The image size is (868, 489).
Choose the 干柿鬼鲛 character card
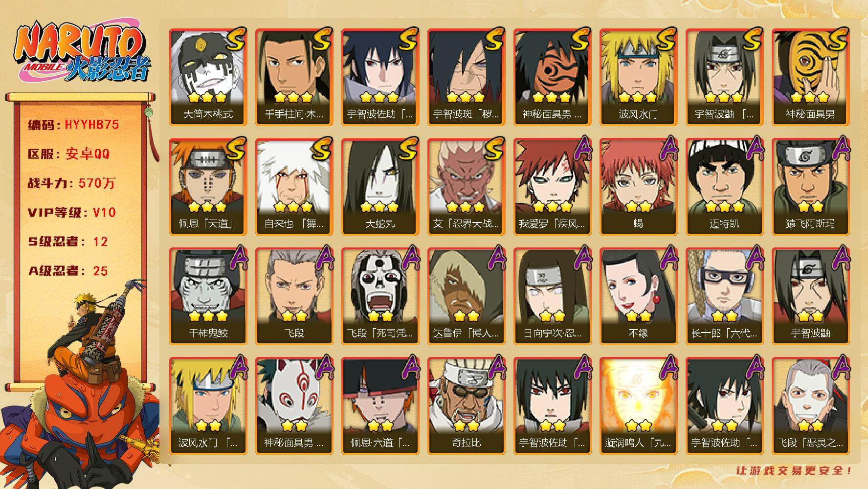[208, 296]
